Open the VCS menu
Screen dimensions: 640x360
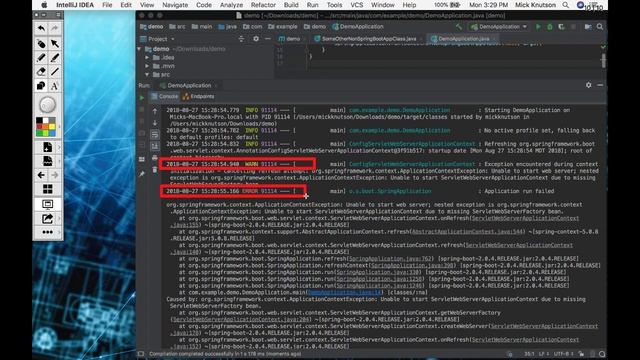coord(357,5)
